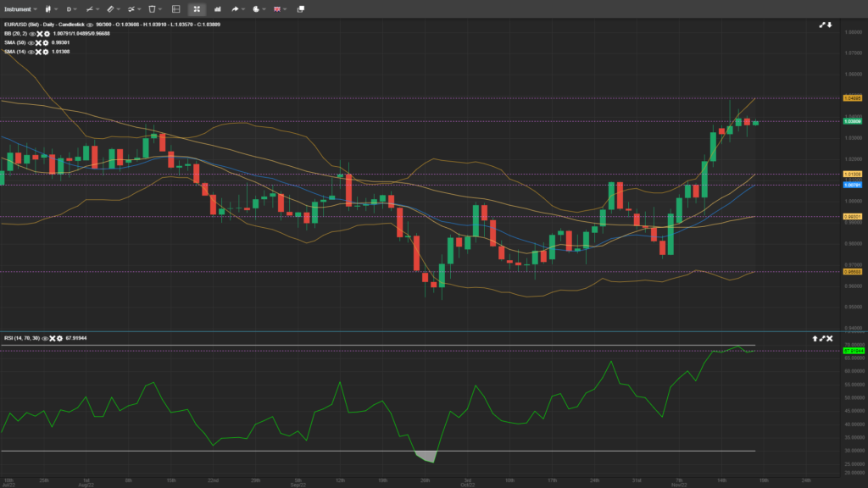This screenshot has height=488, width=868.
Task: Open the candlestick chart type dropdown
Action: click(x=50, y=8)
